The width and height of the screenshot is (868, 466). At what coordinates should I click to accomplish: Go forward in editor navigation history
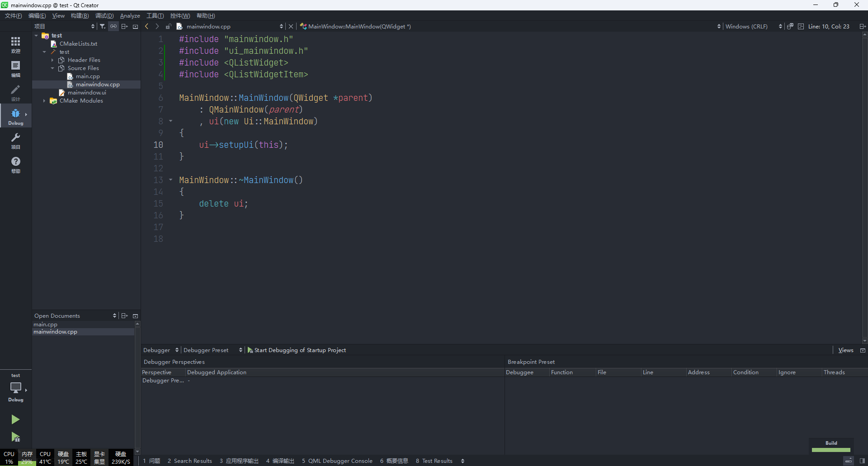[x=157, y=26]
